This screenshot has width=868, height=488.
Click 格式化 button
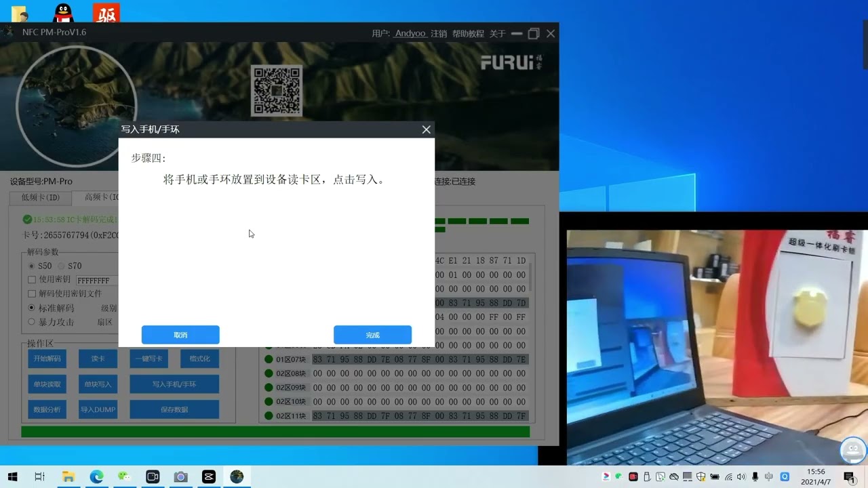199,359
